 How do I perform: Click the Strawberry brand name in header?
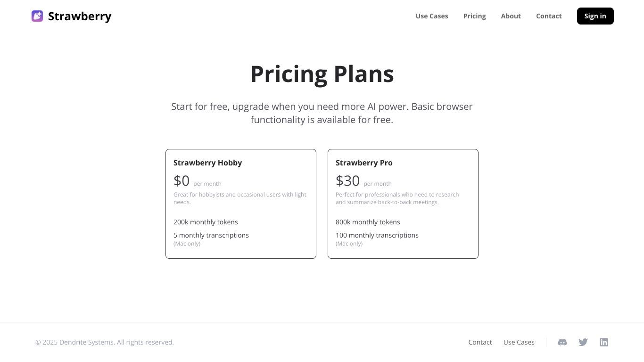point(80,16)
